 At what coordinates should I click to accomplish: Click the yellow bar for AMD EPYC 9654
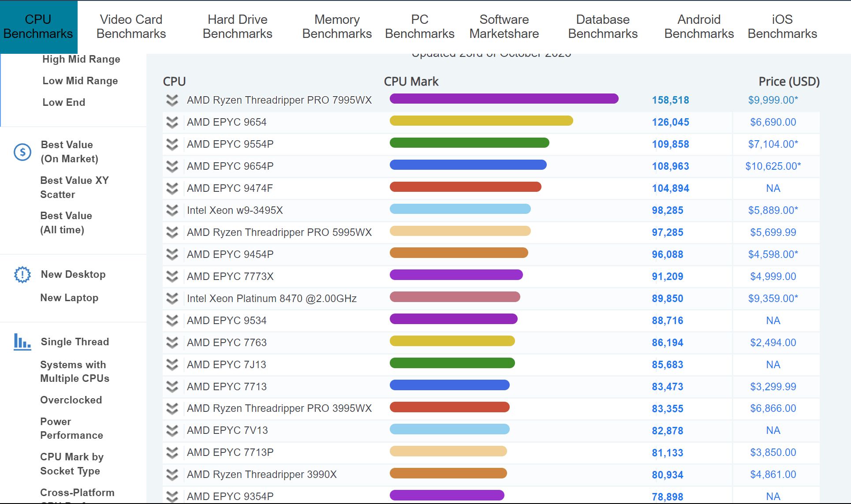(481, 121)
